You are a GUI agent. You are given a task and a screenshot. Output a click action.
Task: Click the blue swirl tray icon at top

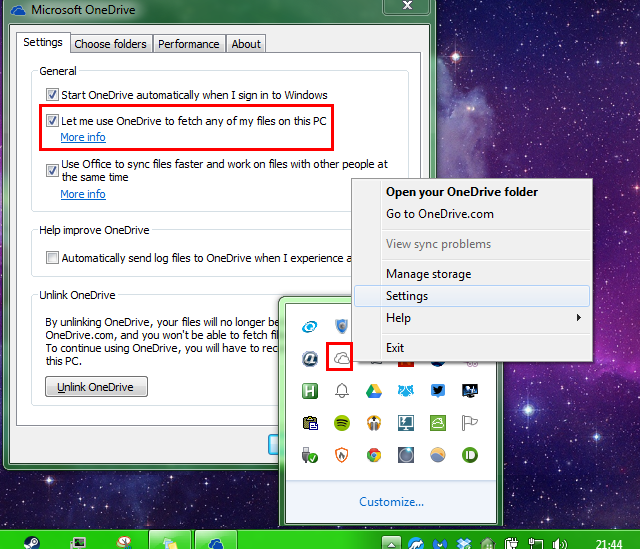coord(310,327)
